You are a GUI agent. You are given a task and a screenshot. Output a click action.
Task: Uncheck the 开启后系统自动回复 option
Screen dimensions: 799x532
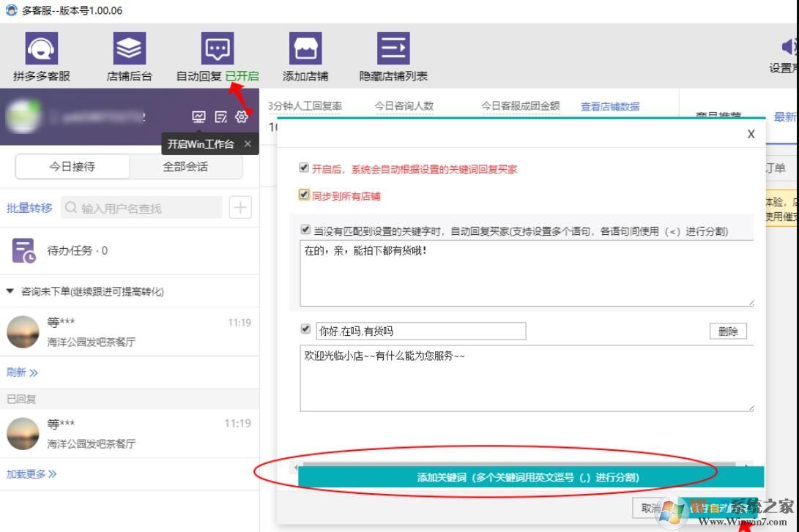click(304, 167)
